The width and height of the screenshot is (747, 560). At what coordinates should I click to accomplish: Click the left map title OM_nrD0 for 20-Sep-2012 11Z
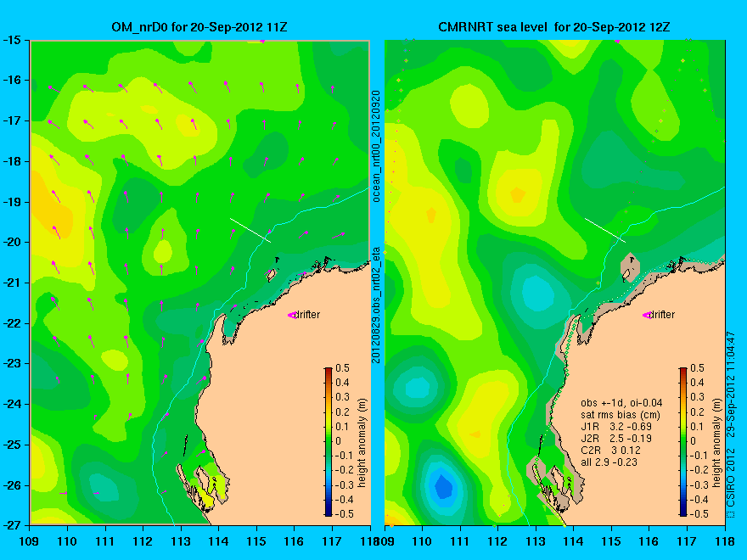pos(199,26)
